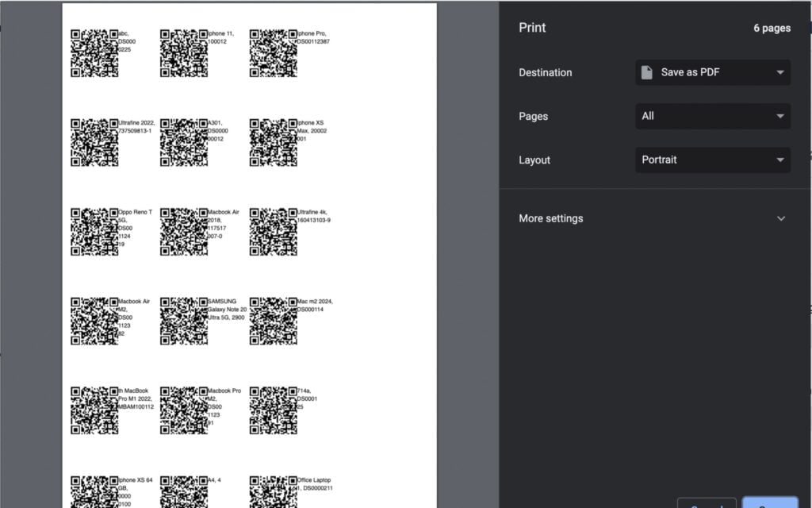Image resolution: width=812 pixels, height=508 pixels.
Task: Click the QR code for Macbook Air M2
Action: 94,321
